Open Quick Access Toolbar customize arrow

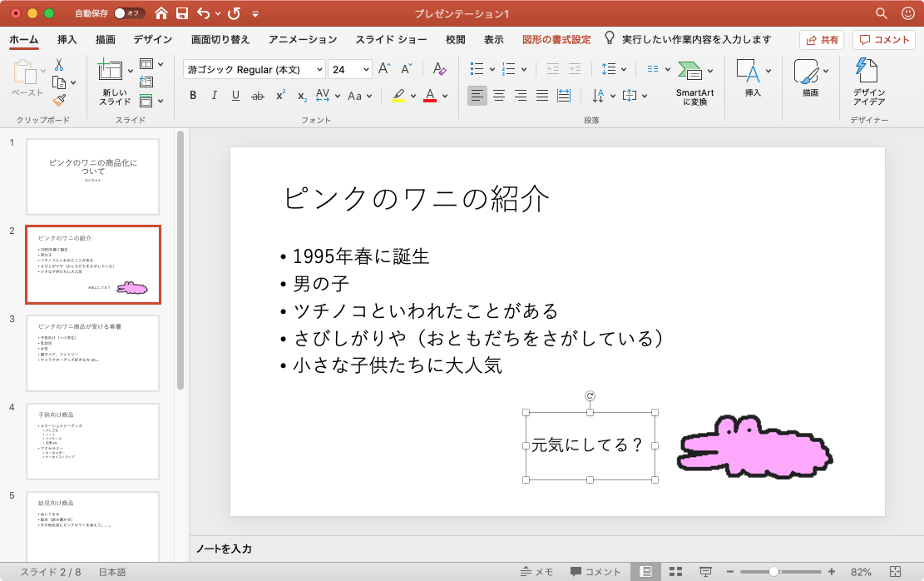click(x=255, y=13)
